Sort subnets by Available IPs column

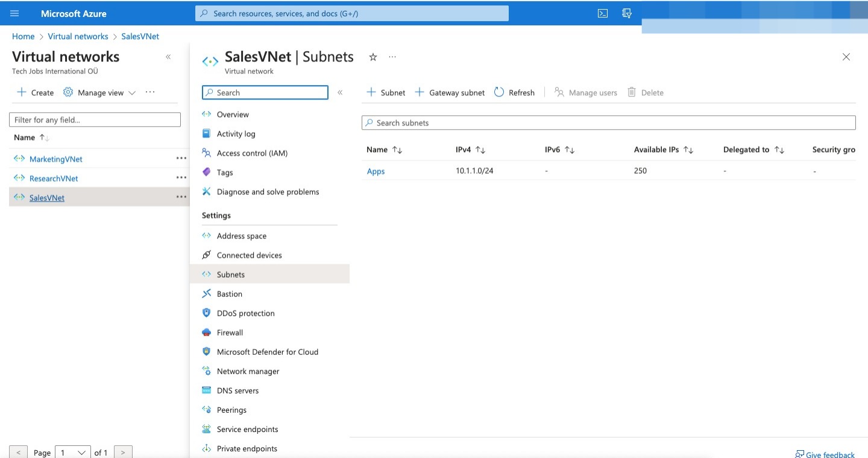(x=664, y=150)
